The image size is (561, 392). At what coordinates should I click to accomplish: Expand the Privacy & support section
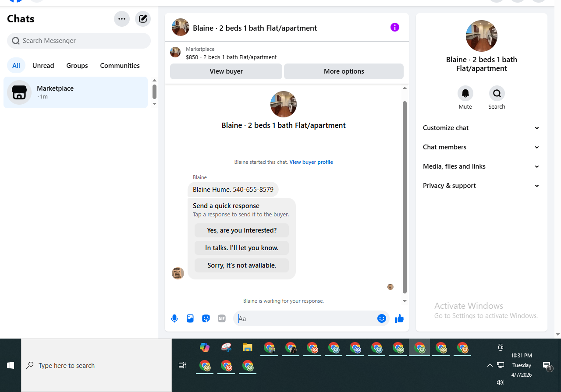(x=482, y=186)
